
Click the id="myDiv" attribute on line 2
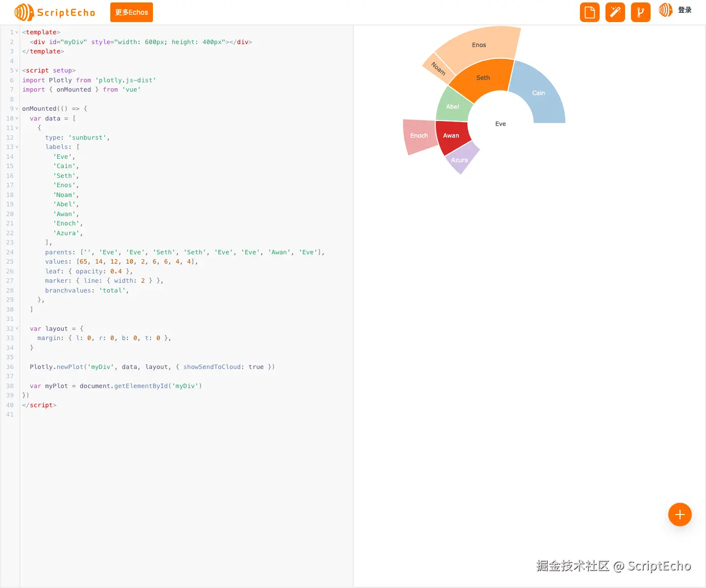click(x=68, y=42)
